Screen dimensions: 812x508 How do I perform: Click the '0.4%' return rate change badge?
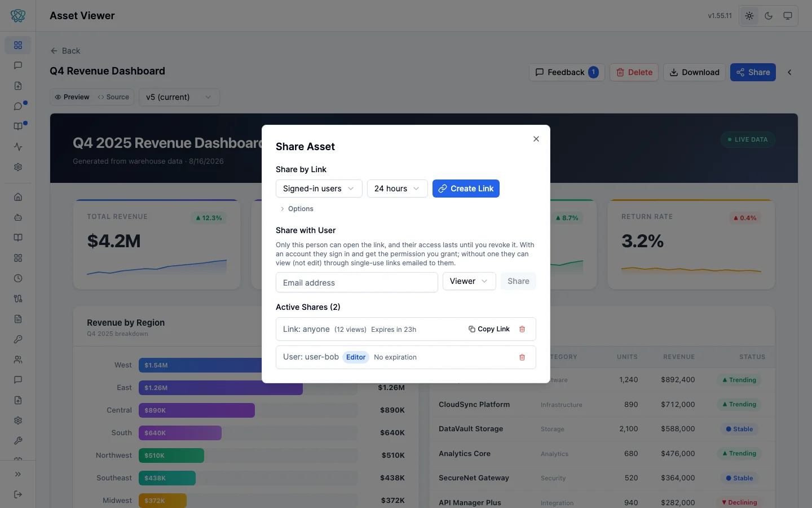(x=745, y=218)
